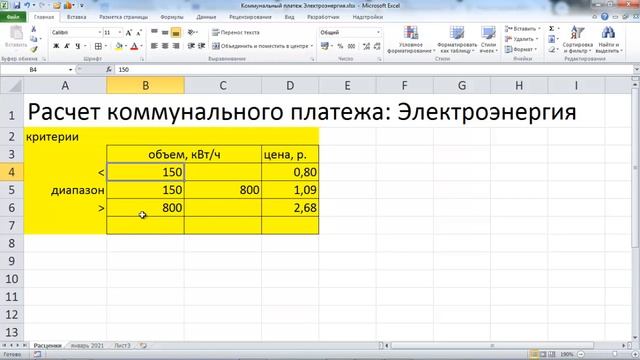Toggle center text alignment
Screen dimensions: 640x360
[165, 46]
